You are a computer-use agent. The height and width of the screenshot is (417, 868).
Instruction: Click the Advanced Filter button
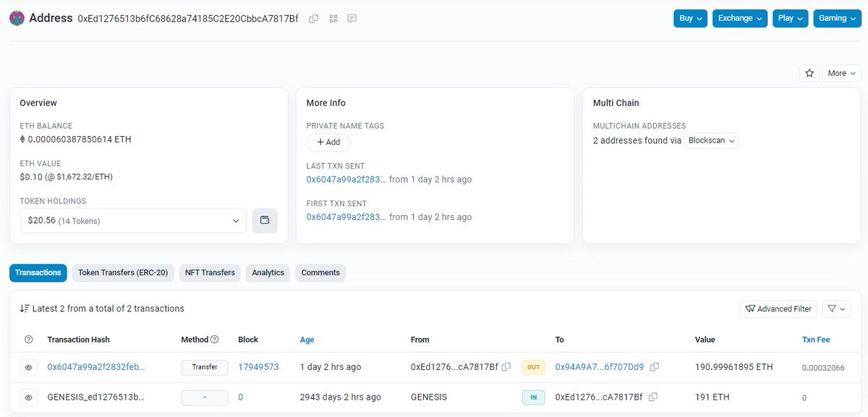[x=778, y=309]
